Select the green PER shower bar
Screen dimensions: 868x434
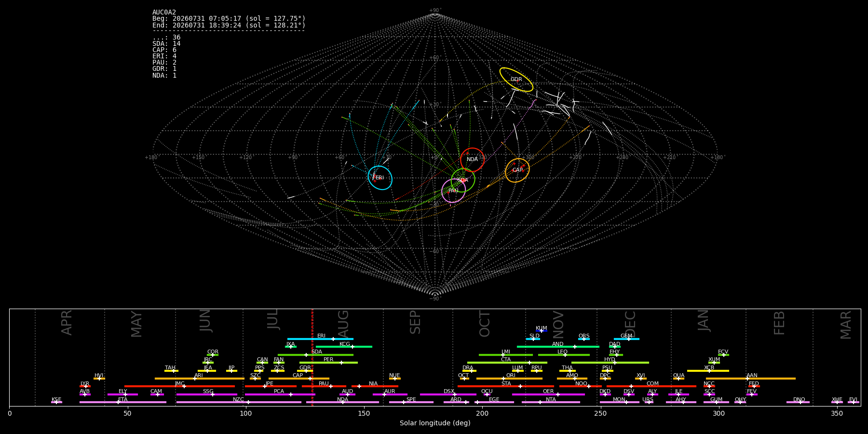[328, 363]
